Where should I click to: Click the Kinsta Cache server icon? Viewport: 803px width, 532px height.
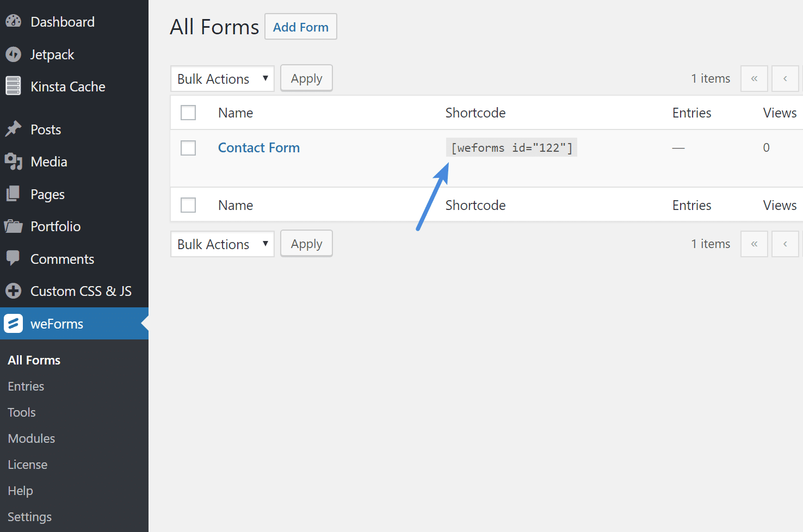[x=13, y=86]
